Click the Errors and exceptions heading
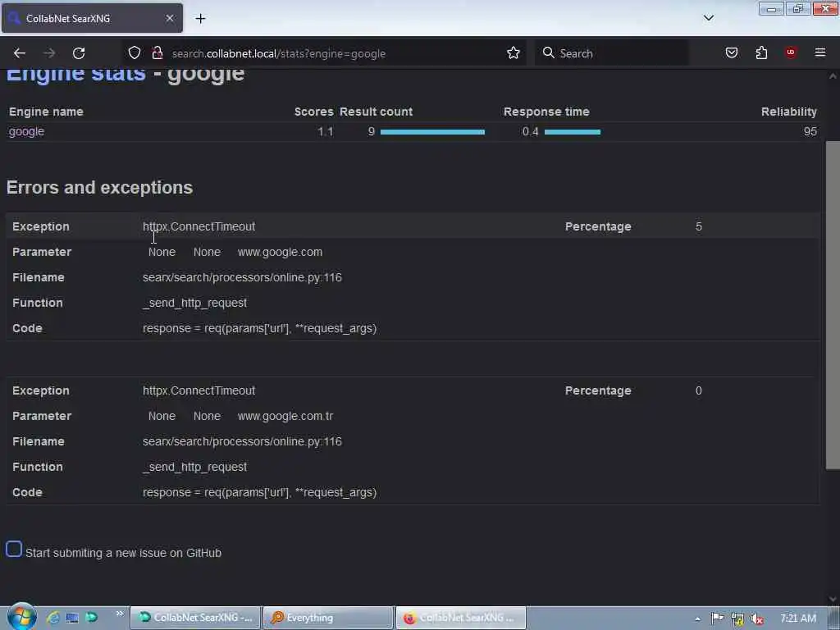840x630 pixels. 99,188
